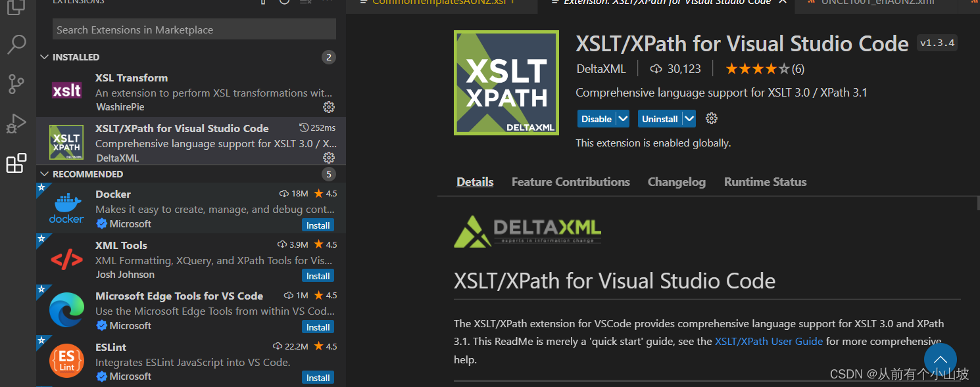The width and height of the screenshot is (980, 387).
Task: Click the scroll-to-top arrow button
Action: click(940, 360)
